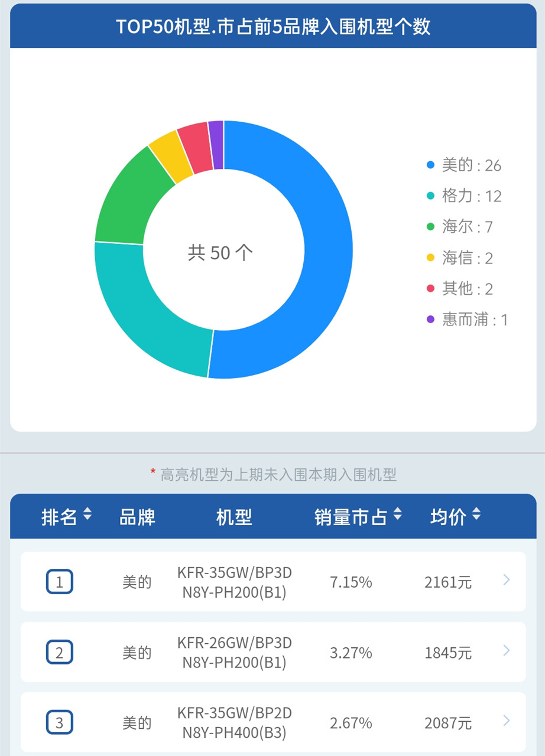The width and height of the screenshot is (545, 756).
Task: Click 美的 brand in rank 2 row
Action: pos(137,653)
